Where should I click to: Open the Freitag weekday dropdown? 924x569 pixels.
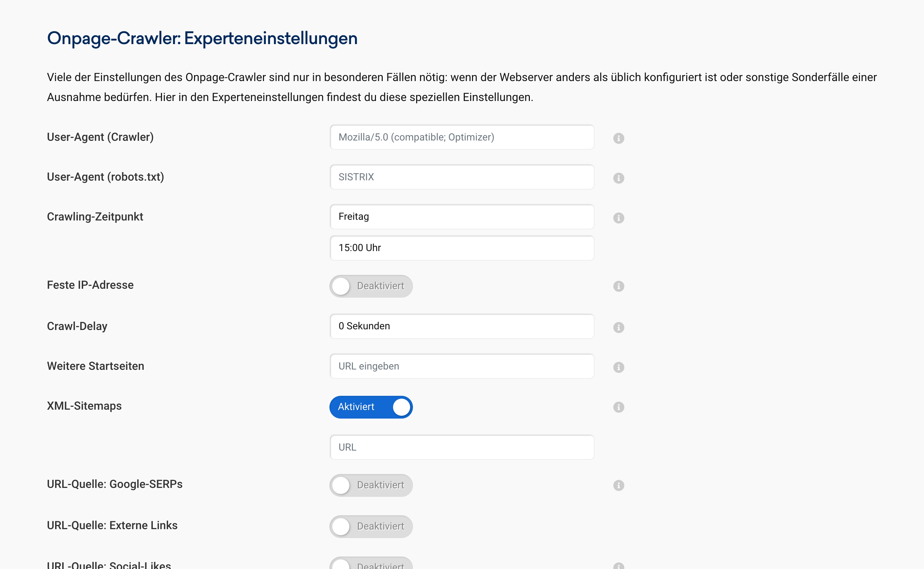tap(462, 217)
